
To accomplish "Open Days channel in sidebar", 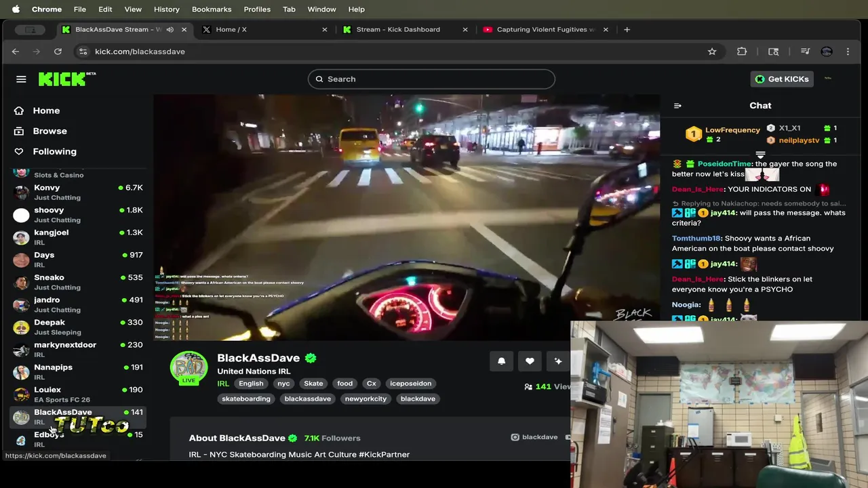I will tap(79, 260).
